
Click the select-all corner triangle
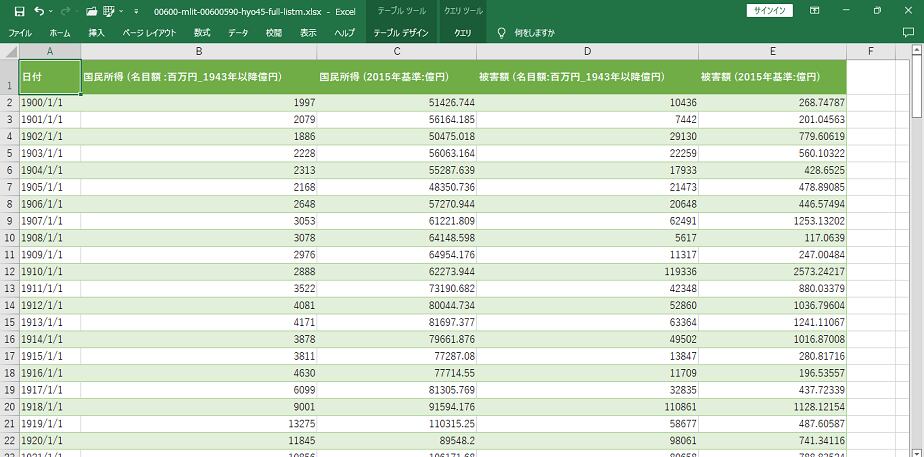coord(9,51)
